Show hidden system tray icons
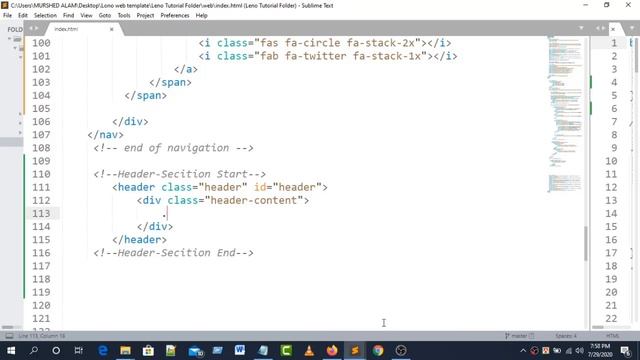640x360 pixels. [x=523, y=351]
